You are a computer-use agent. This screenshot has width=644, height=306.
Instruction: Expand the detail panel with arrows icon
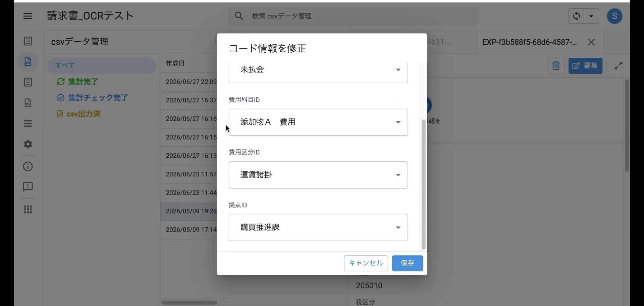tap(619, 66)
